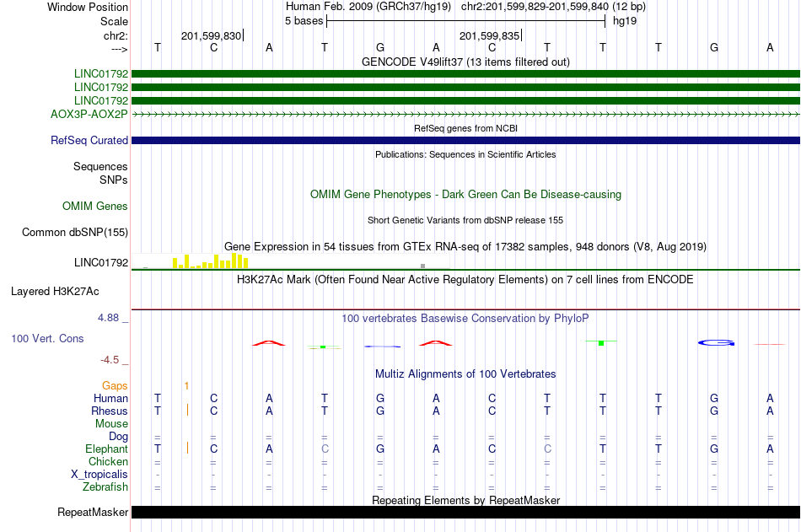Click the Human Feb. 2009 (GRCh37/hg19) header text
The image size is (801, 532).
coord(368,7)
